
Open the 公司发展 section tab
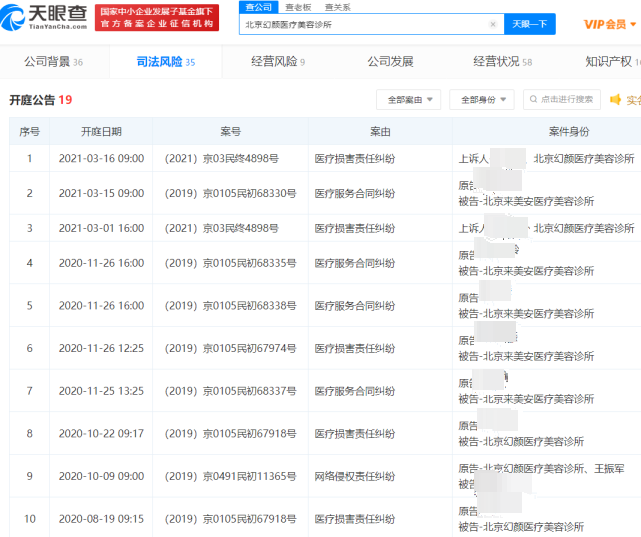coord(390,62)
